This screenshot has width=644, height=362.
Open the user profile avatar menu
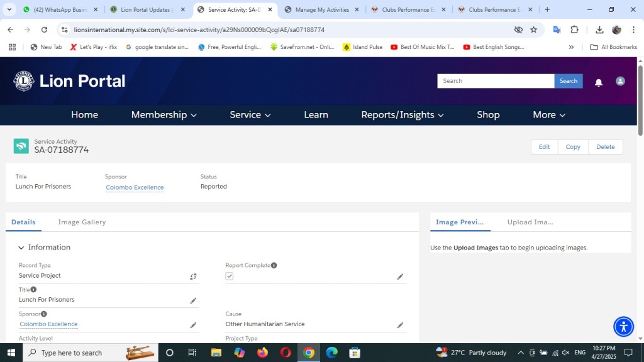click(620, 81)
